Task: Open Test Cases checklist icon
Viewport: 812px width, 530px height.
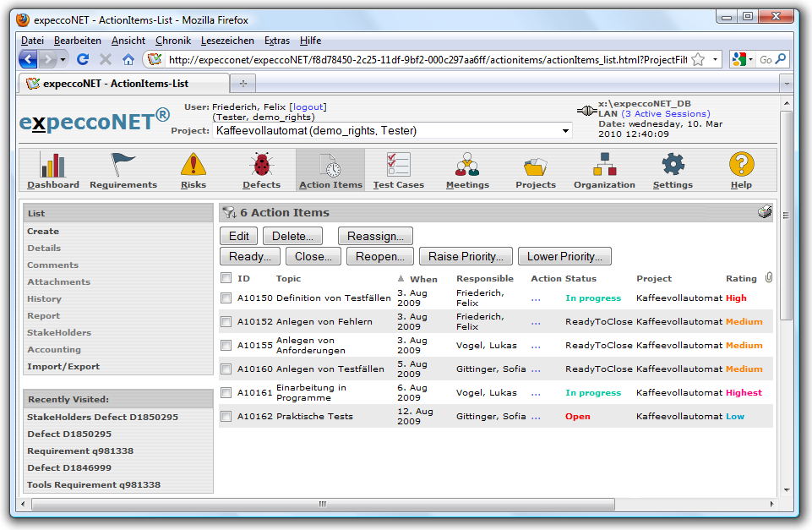Action: [x=398, y=165]
